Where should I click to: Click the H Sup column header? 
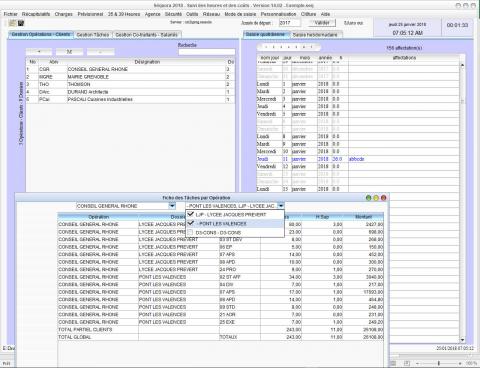click(322, 217)
